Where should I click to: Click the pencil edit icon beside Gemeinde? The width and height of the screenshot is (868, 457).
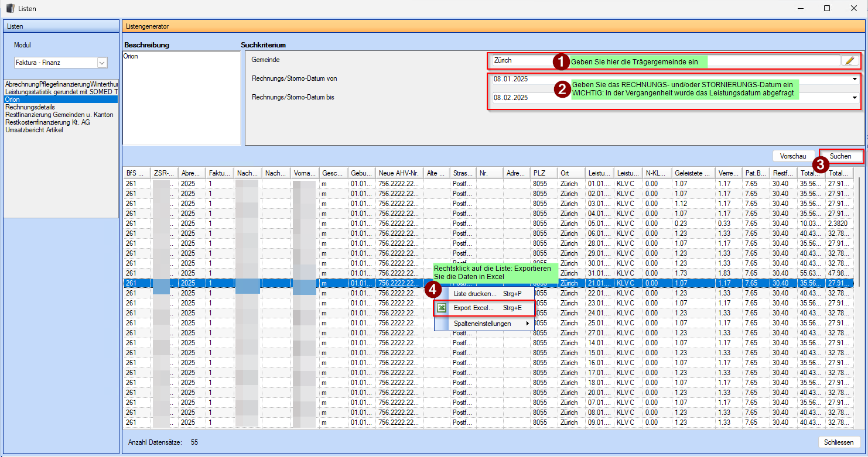pyautogui.click(x=849, y=60)
